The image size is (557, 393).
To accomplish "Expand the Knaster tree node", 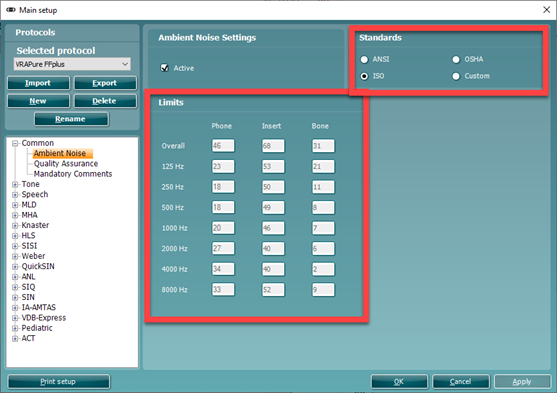I will click(15, 226).
